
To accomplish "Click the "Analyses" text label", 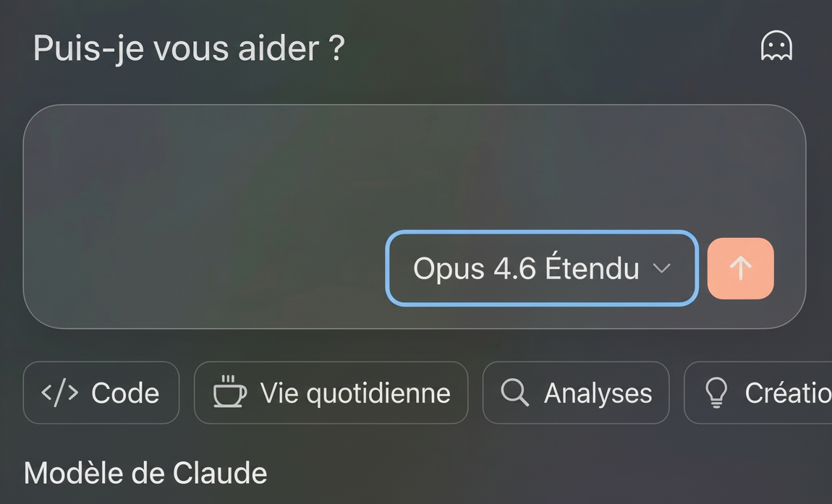I will pos(598,393).
